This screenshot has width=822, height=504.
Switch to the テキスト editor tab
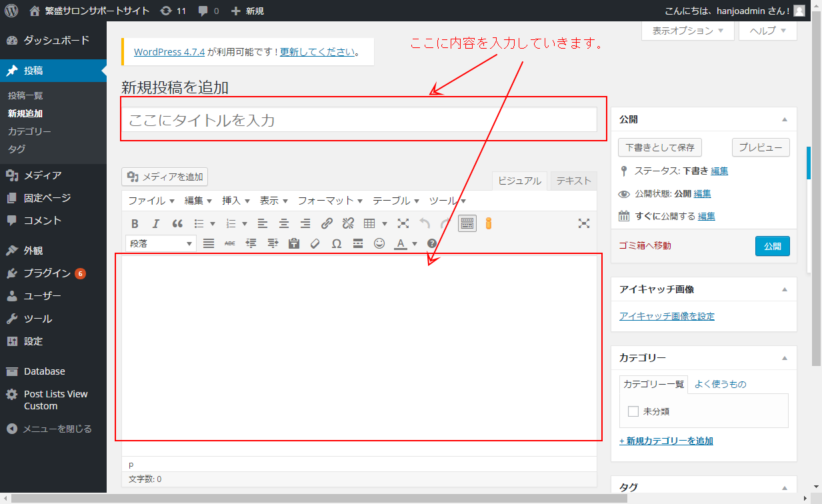[x=573, y=181]
